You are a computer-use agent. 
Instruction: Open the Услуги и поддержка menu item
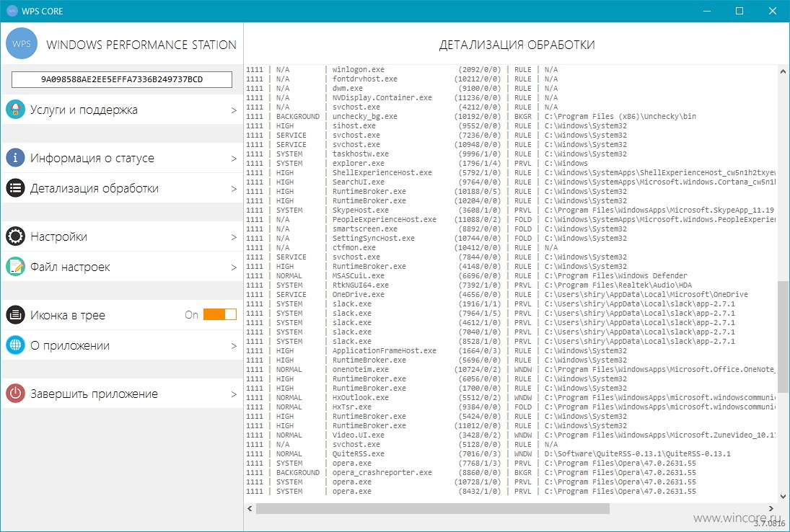tap(122, 110)
